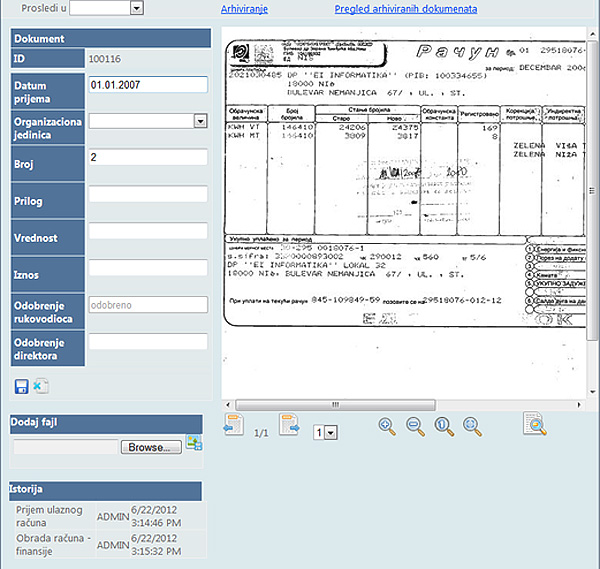Zoom in on the scanned invoice
Image resolution: width=600 pixels, height=569 pixels.
387,426
